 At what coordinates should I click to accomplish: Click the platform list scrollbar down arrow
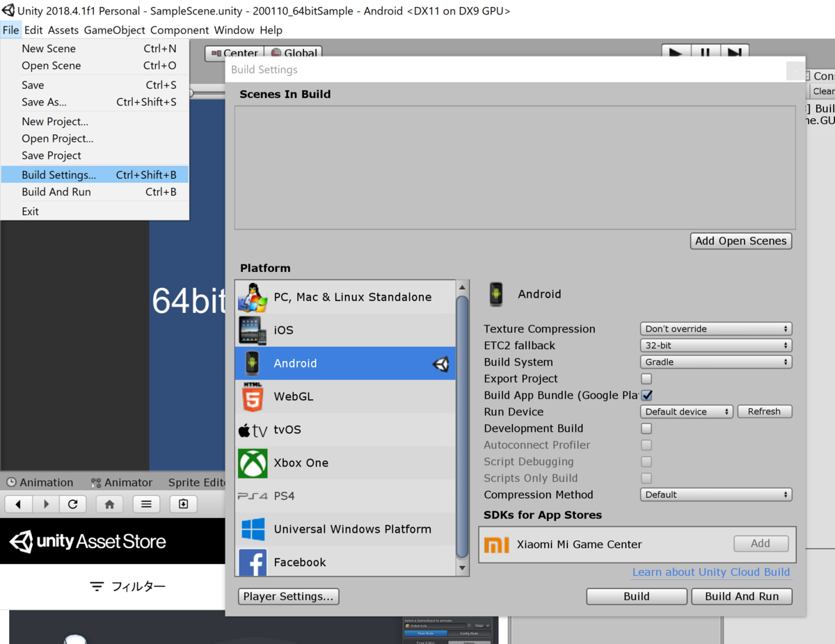pyautogui.click(x=463, y=568)
